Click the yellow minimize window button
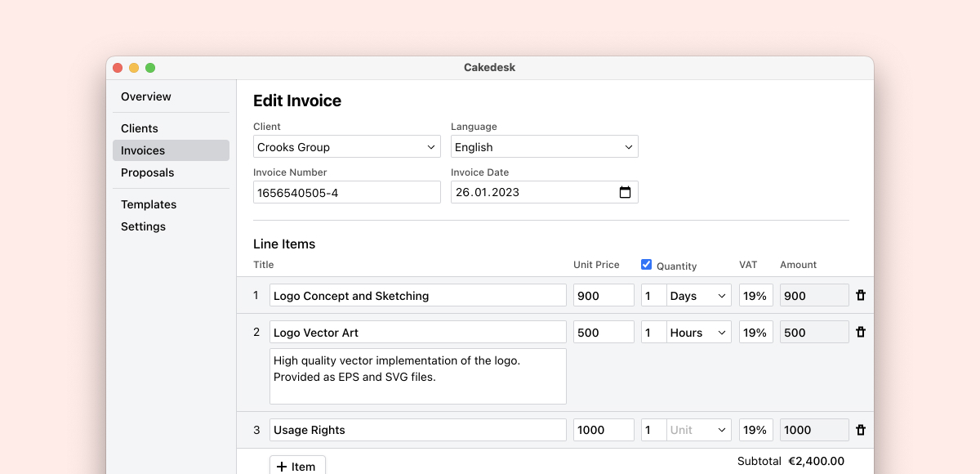Screen dimensions: 980x474 click(134, 68)
